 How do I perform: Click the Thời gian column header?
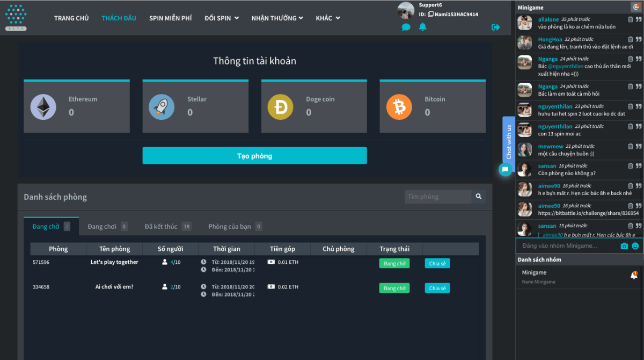(x=226, y=249)
